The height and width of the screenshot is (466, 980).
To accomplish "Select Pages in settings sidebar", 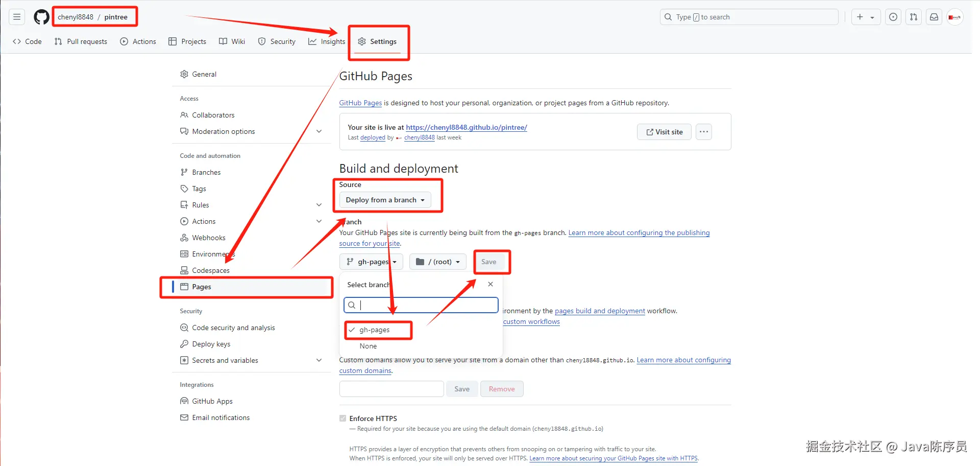I will pyautogui.click(x=251, y=287).
